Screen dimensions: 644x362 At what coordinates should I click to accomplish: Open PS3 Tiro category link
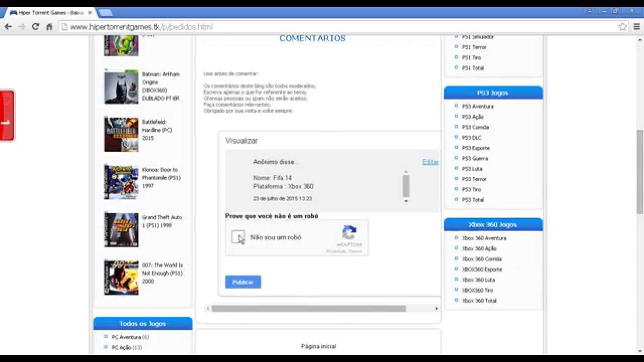(x=471, y=190)
